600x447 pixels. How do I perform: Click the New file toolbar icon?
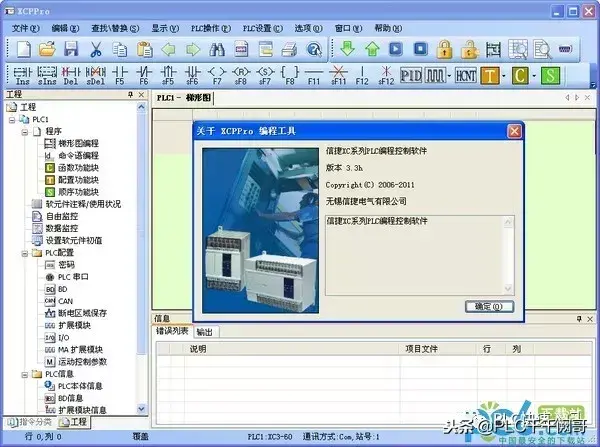point(23,49)
